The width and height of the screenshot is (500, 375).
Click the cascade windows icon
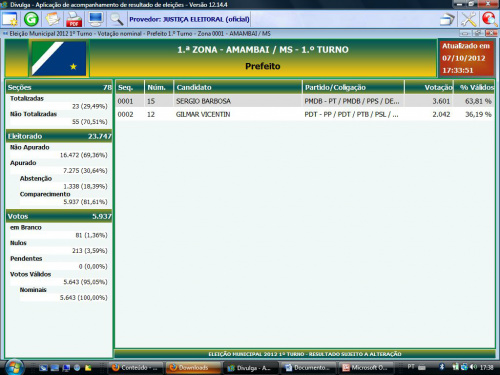point(447,19)
